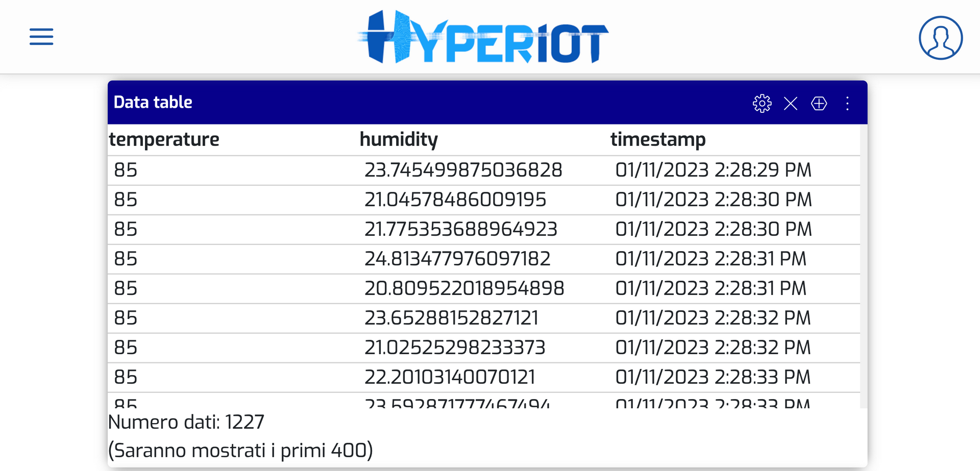This screenshot has width=980, height=471.
Task: Open the Data table three-dot options menu
Action: pyautogui.click(x=847, y=104)
